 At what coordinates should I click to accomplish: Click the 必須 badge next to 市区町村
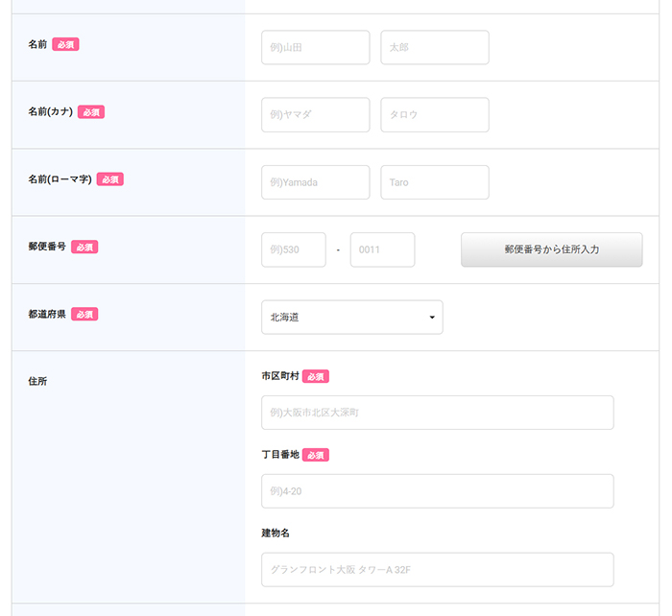coord(316,377)
